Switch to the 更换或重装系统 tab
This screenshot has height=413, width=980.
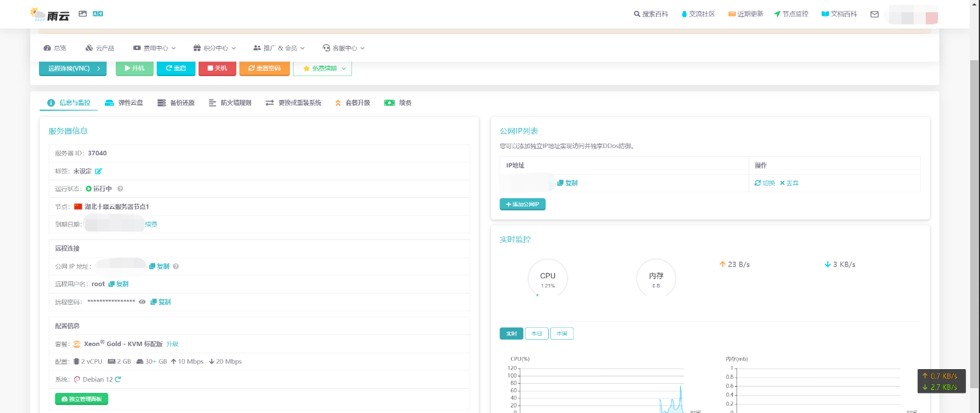(294, 103)
